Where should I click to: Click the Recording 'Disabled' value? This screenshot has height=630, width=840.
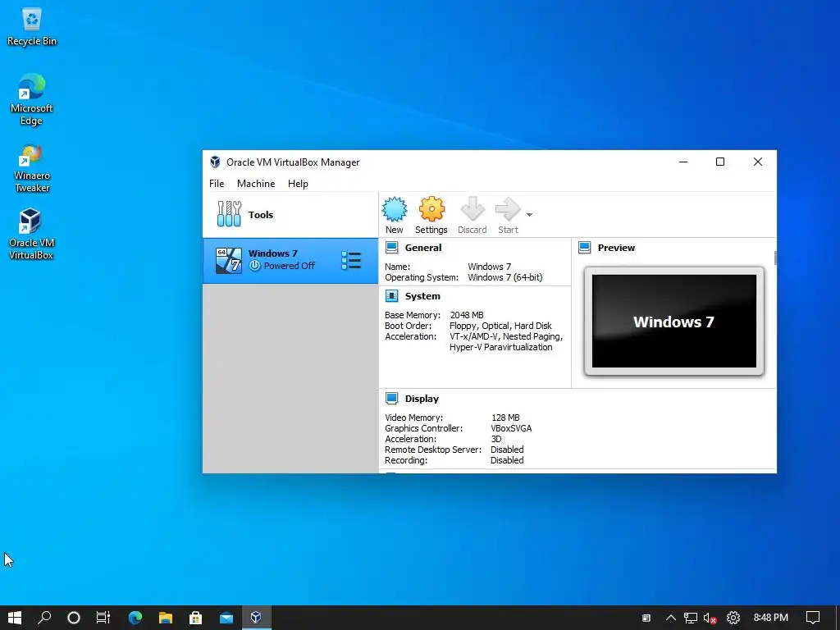click(x=507, y=460)
